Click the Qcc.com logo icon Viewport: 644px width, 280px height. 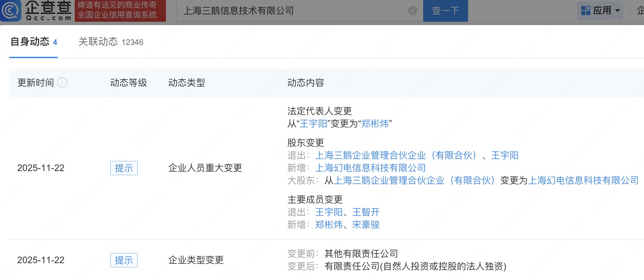pyautogui.click(x=11, y=11)
